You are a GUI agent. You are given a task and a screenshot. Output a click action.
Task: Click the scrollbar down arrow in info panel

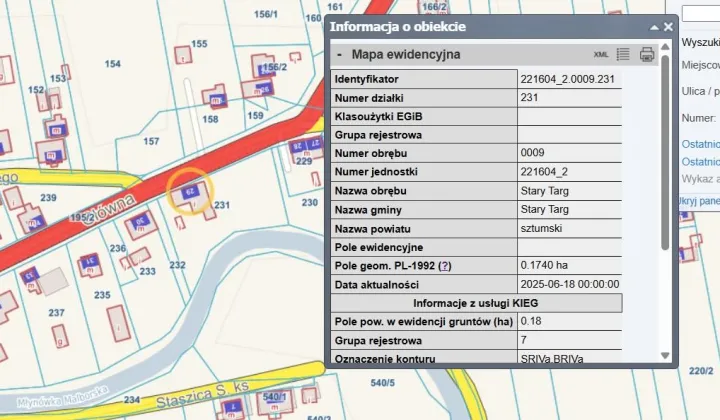[665, 355]
